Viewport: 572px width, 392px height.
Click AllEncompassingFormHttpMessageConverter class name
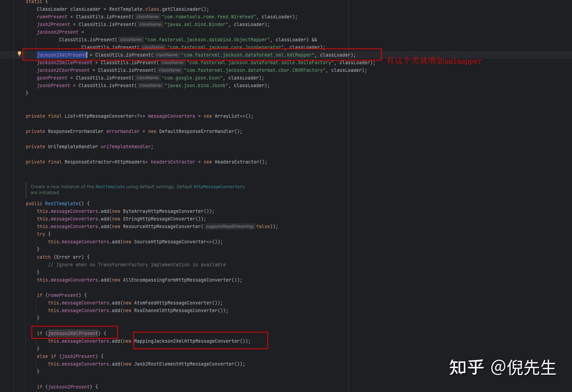click(x=177, y=280)
